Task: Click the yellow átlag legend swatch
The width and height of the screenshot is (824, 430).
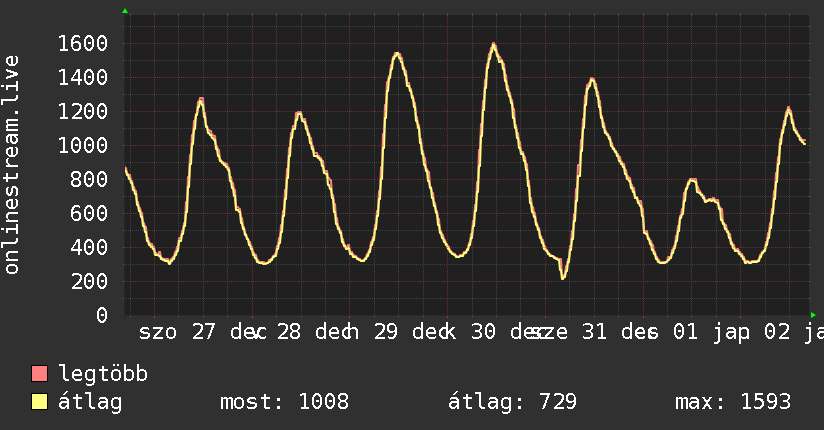Action: click(39, 402)
